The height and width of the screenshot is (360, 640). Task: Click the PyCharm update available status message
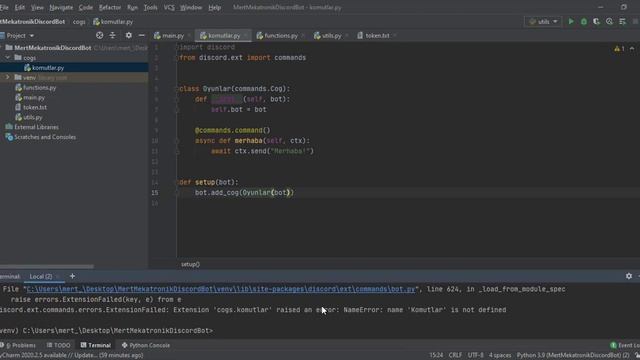(x=72, y=355)
